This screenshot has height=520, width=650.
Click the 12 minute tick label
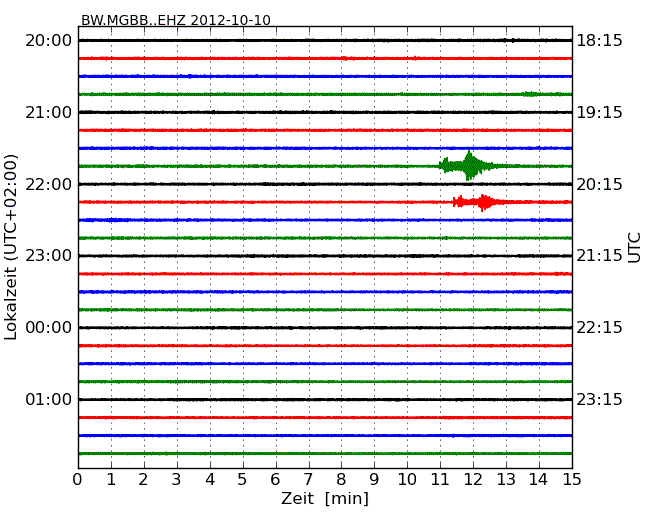coord(473,479)
